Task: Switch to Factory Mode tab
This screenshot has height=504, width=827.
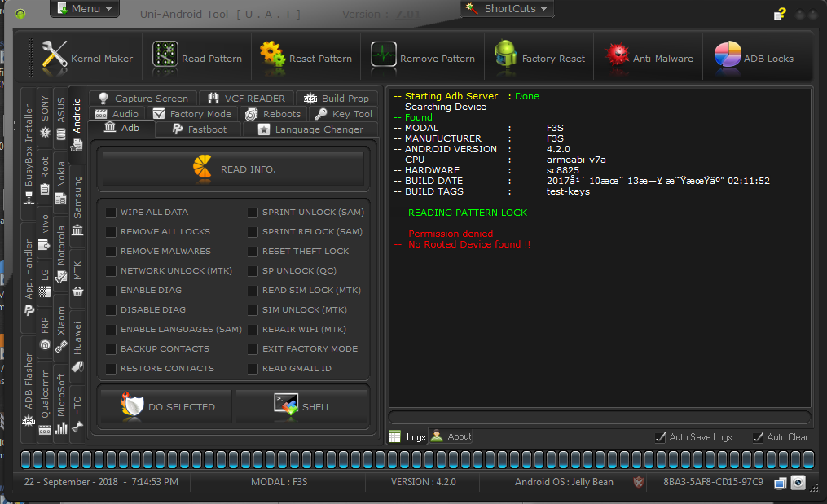Action: click(192, 114)
